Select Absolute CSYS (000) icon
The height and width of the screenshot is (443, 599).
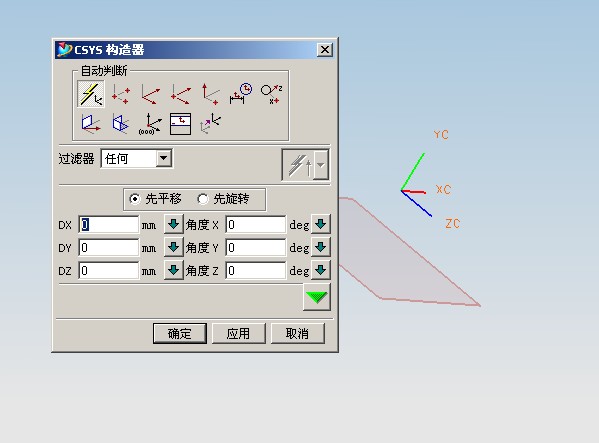coord(151,123)
